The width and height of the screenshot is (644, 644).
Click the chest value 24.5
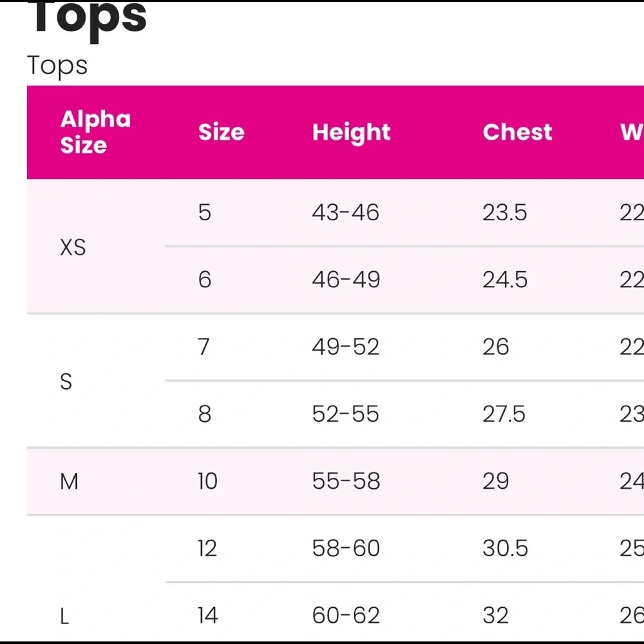505,279
